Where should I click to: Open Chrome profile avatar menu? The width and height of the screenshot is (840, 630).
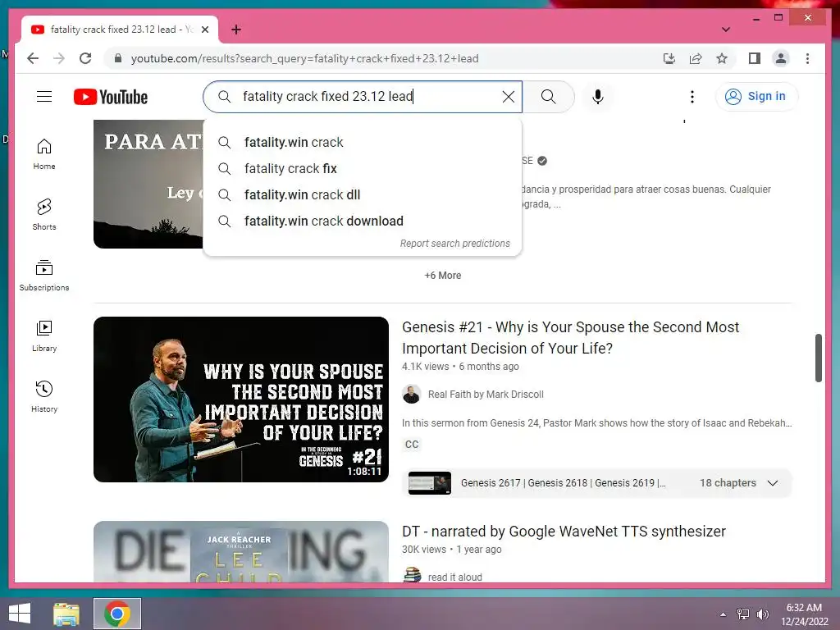point(781,58)
